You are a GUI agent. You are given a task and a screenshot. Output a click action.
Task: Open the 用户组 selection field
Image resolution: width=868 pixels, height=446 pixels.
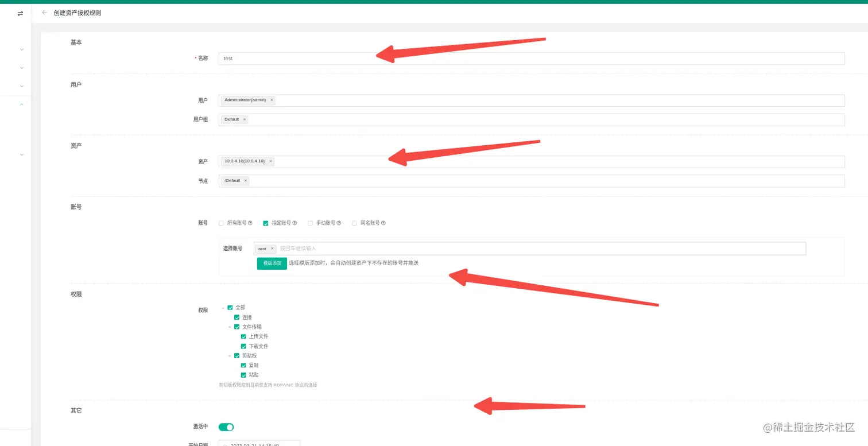532,119
